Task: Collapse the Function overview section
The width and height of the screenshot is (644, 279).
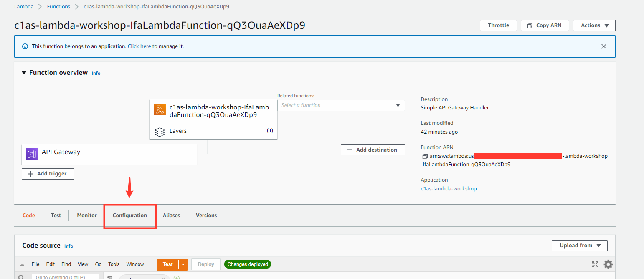Action: (x=24, y=73)
